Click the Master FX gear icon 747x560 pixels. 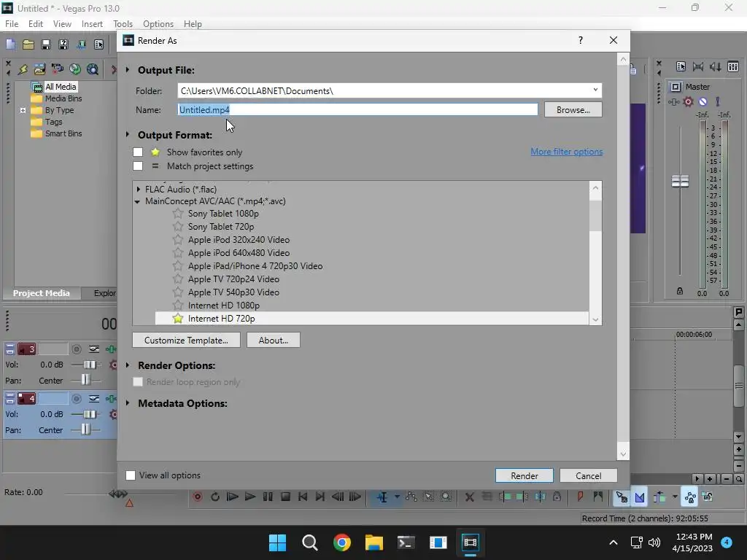(688, 101)
